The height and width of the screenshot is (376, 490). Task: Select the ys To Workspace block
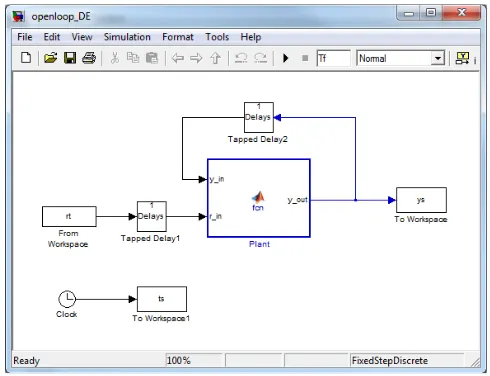click(x=421, y=200)
